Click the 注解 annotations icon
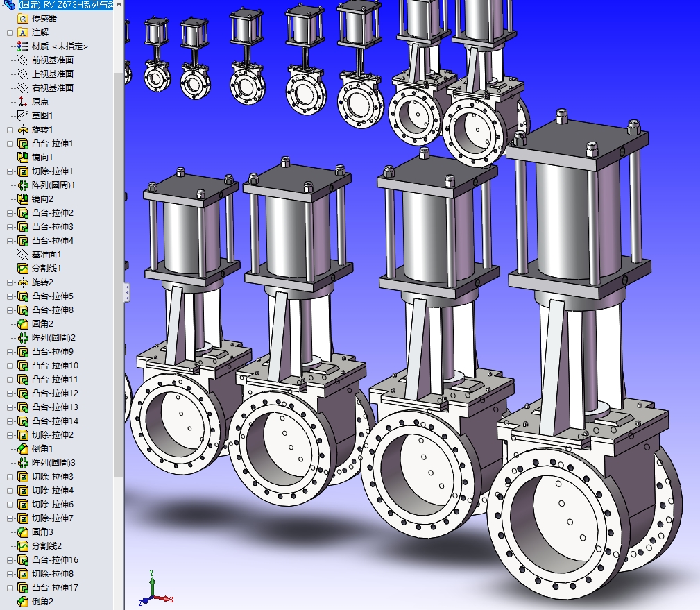This screenshot has width=700, height=610. 22,32
